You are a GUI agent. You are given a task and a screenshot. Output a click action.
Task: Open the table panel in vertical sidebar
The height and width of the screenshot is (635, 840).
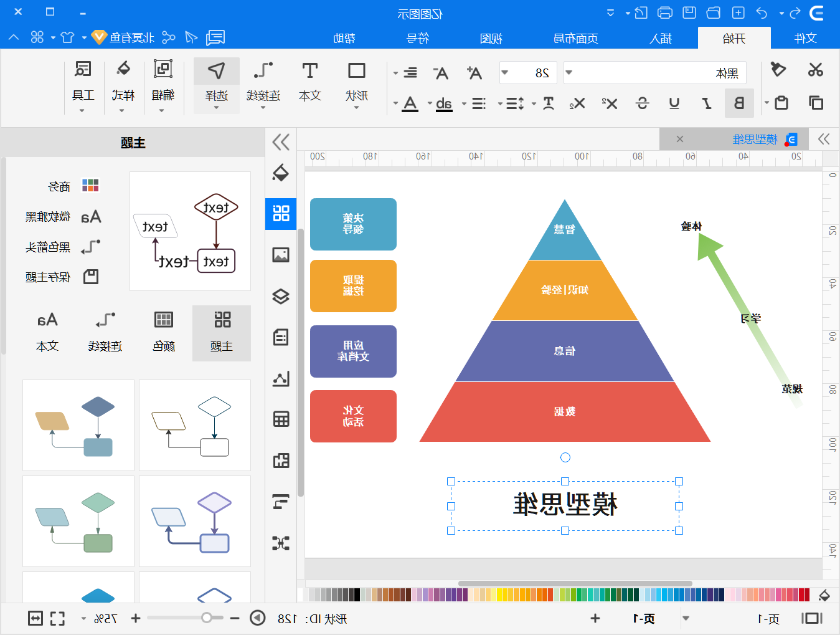[x=281, y=419]
